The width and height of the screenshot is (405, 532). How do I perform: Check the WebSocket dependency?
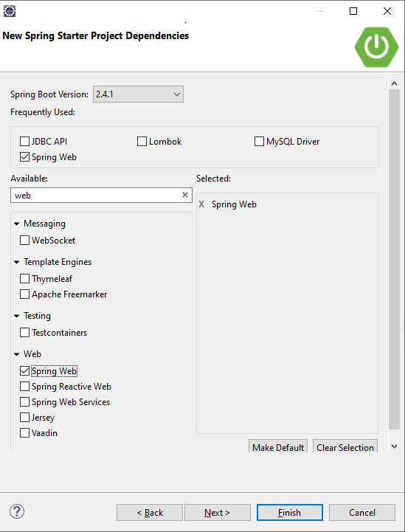pos(24,241)
